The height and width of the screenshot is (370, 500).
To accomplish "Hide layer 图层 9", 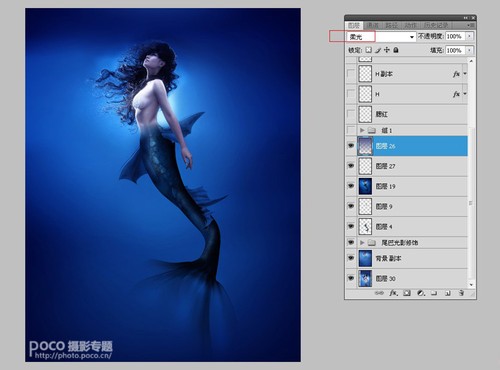I will [351, 206].
